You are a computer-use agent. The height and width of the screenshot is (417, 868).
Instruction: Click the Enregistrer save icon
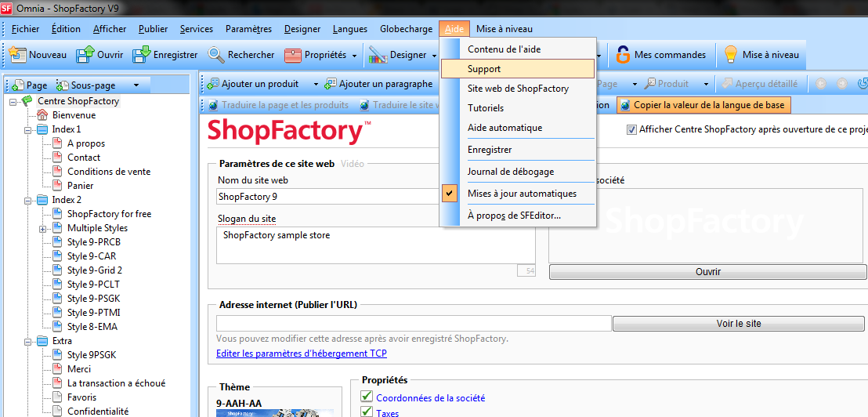coord(141,55)
